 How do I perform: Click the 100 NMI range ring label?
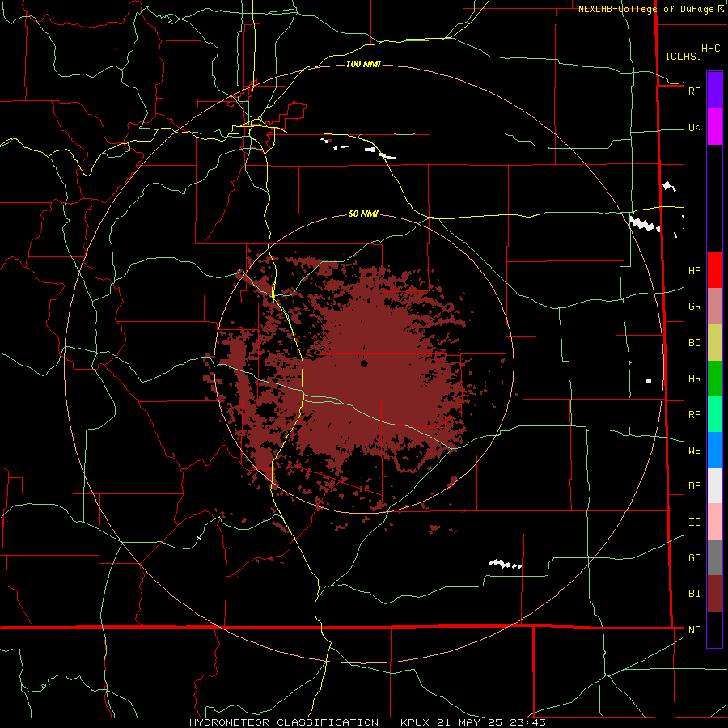pos(363,64)
